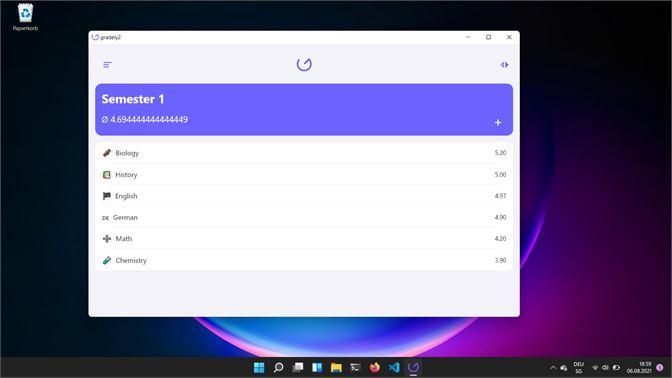Screen dimensions: 672x378
Task: Click Math grade 4.20
Action: tap(500, 239)
